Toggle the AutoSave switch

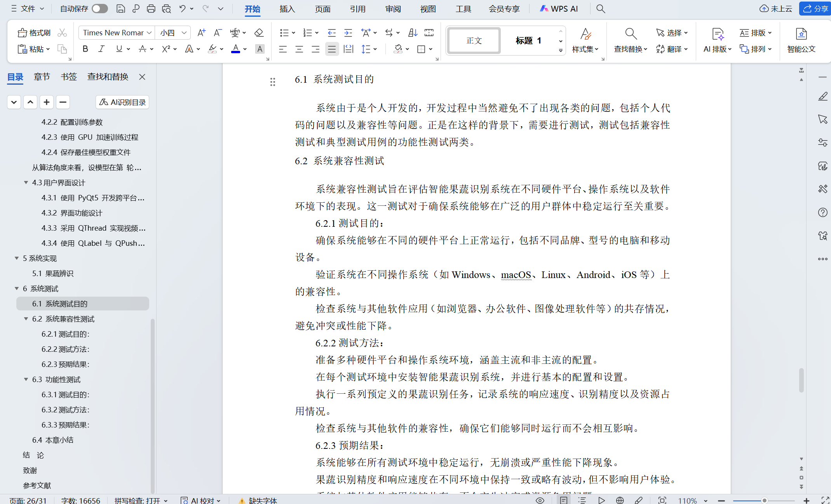coord(100,9)
